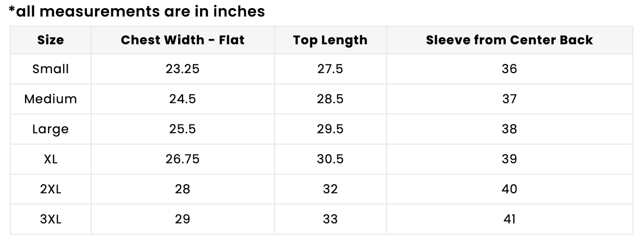Click the Small chest width value 23.25
The width and height of the screenshot is (644, 250).
tap(183, 69)
